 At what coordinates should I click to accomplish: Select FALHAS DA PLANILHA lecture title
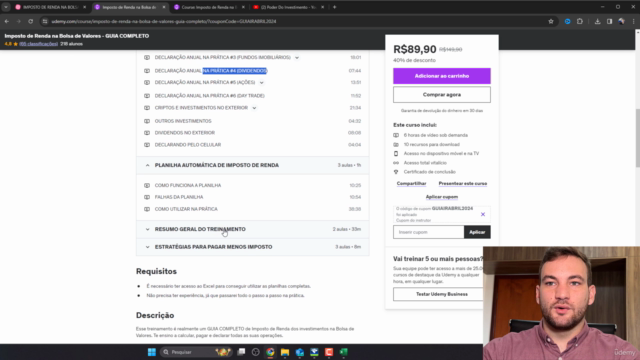coord(179,197)
